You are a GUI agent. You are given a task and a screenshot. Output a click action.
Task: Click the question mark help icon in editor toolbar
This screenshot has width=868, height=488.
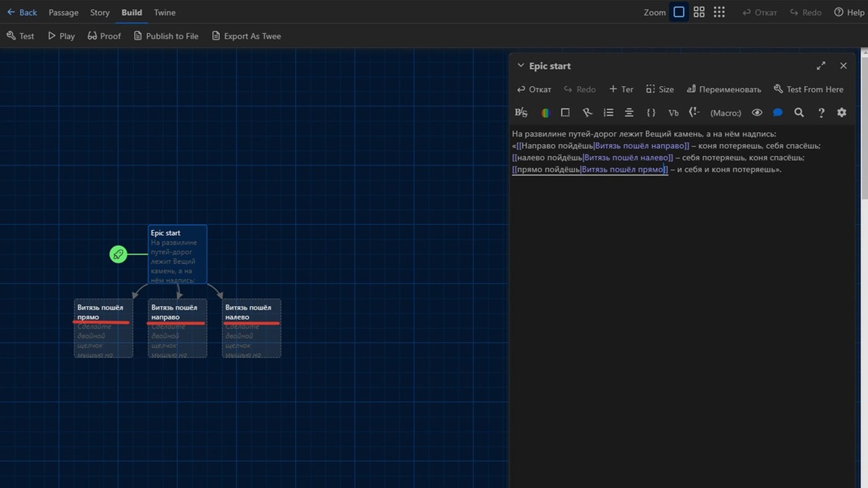pos(821,113)
